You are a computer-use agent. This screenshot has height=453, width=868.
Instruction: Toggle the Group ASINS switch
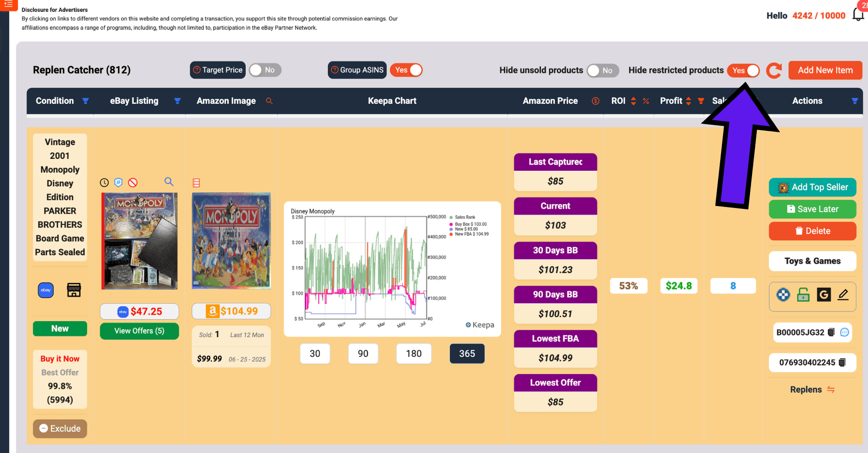406,70
